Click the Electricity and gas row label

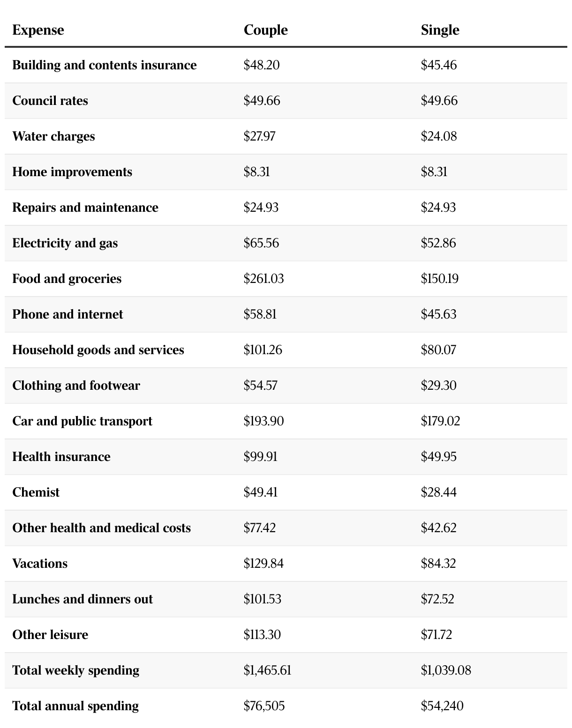point(65,243)
